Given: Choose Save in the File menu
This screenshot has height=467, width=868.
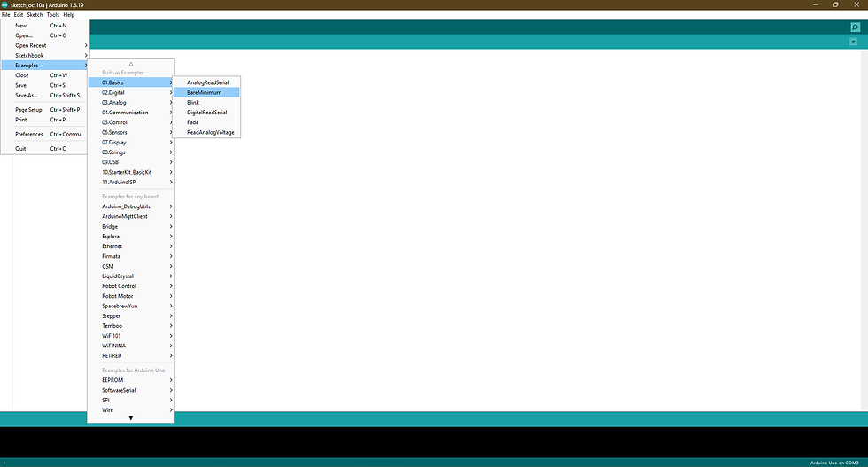Looking at the screenshot, I should click(44, 85).
